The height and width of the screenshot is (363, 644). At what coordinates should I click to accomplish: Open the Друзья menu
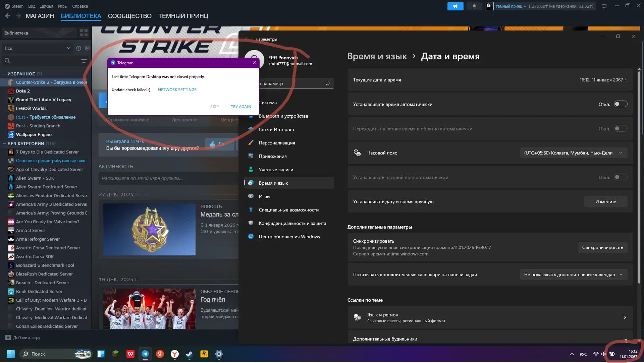tap(47, 6)
